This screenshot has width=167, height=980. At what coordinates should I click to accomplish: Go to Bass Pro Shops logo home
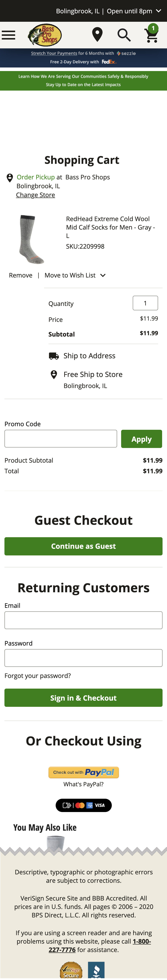click(45, 35)
